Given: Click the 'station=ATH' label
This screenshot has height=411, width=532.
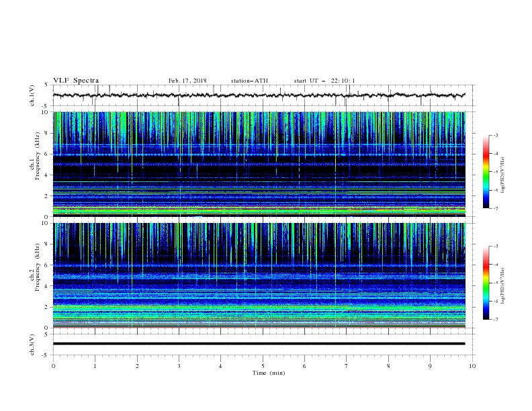Looking at the screenshot, I should pos(249,81).
